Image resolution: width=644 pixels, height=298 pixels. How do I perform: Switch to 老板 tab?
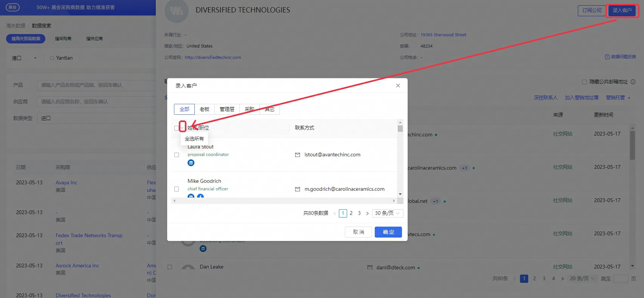205,109
